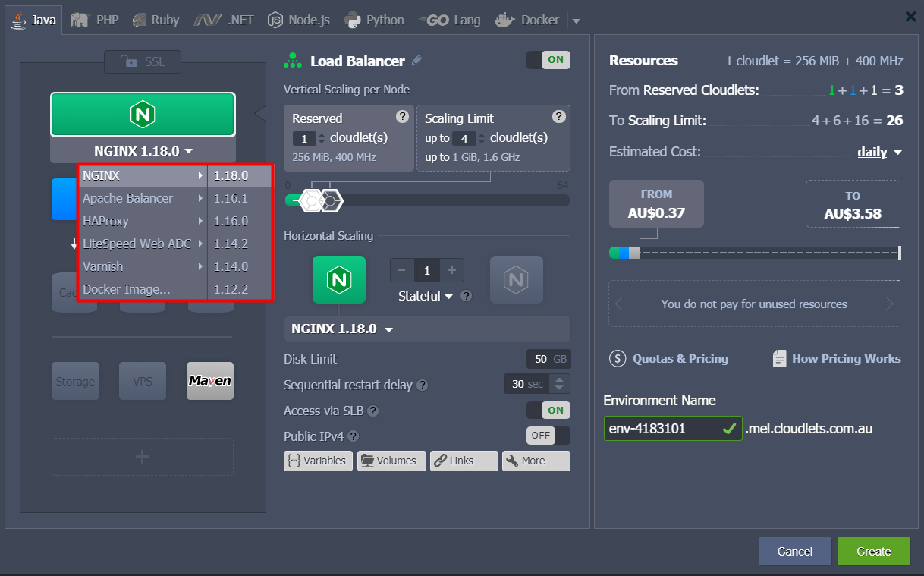
Task: Open Volumes settings
Action: pyautogui.click(x=391, y=461)
